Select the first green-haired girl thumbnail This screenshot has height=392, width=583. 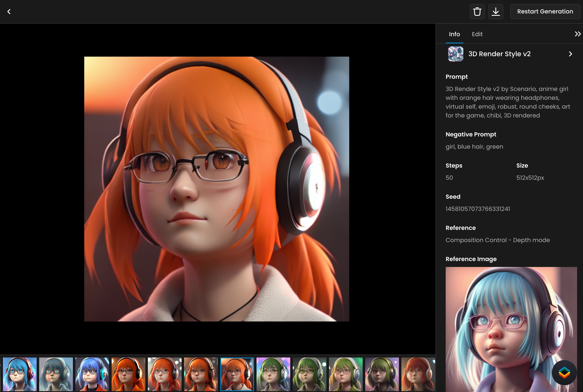(x=273, y=374)
